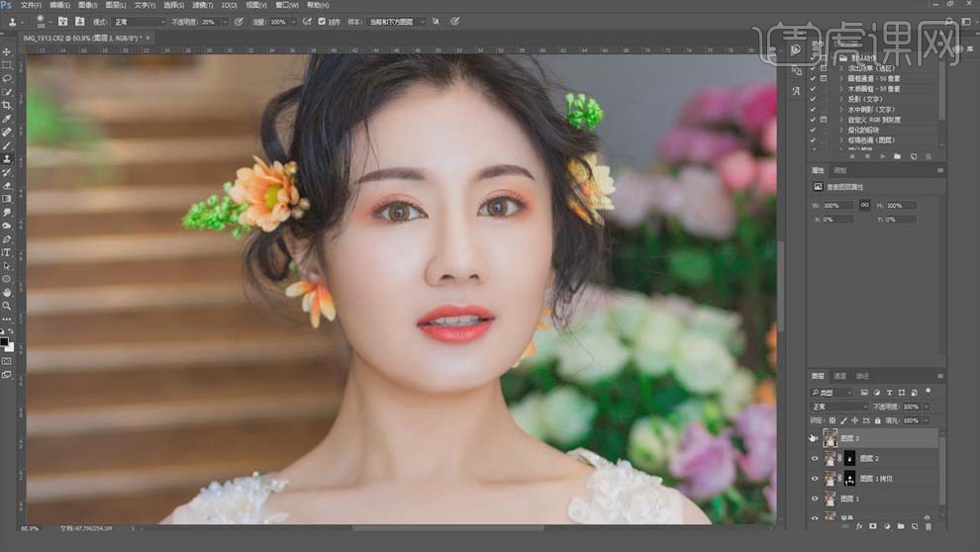Enable airbrush build-up icon
The width and height of the screenshot is (980, 552).
pyautogui.click(x=307, y=21)
